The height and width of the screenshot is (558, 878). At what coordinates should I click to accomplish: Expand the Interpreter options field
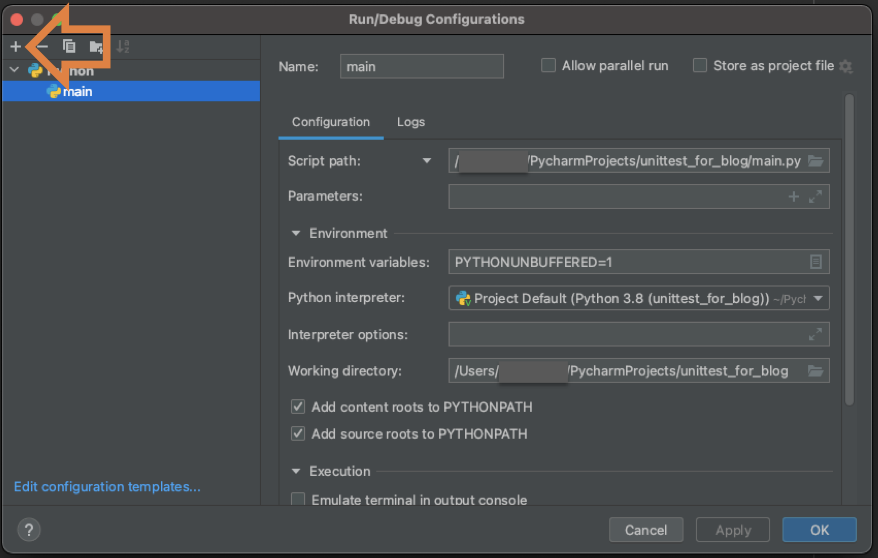[815, 335]
